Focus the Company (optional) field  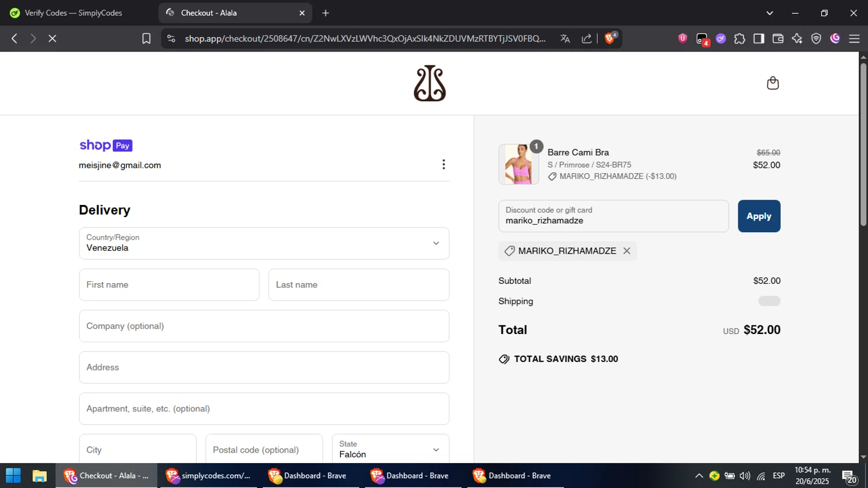point(264,326)
